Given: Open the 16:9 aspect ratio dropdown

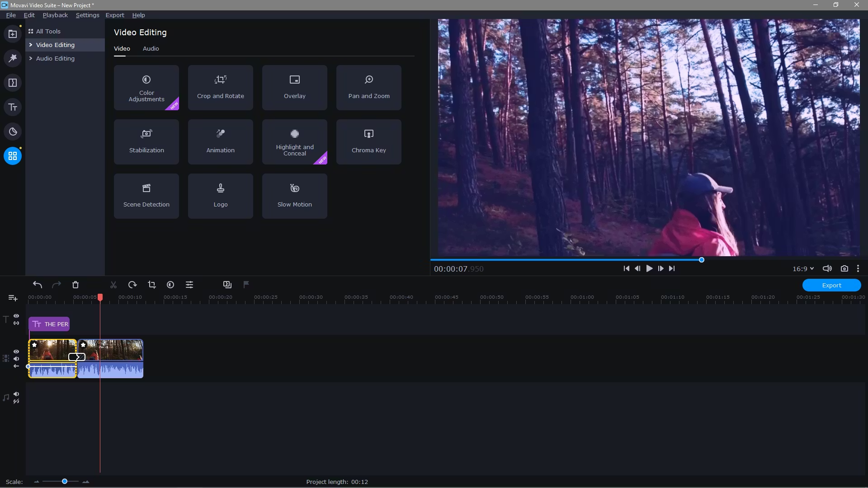Looking at the screenshot, I should 803,268.
